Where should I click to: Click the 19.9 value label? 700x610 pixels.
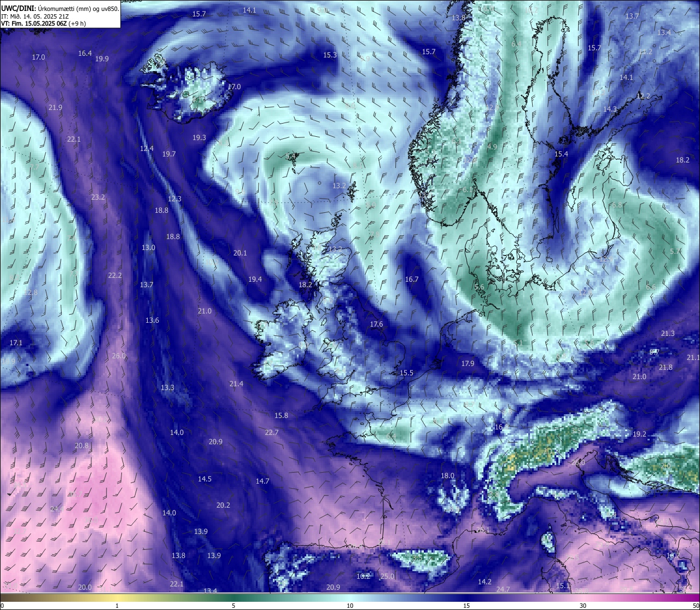[102, 59]
